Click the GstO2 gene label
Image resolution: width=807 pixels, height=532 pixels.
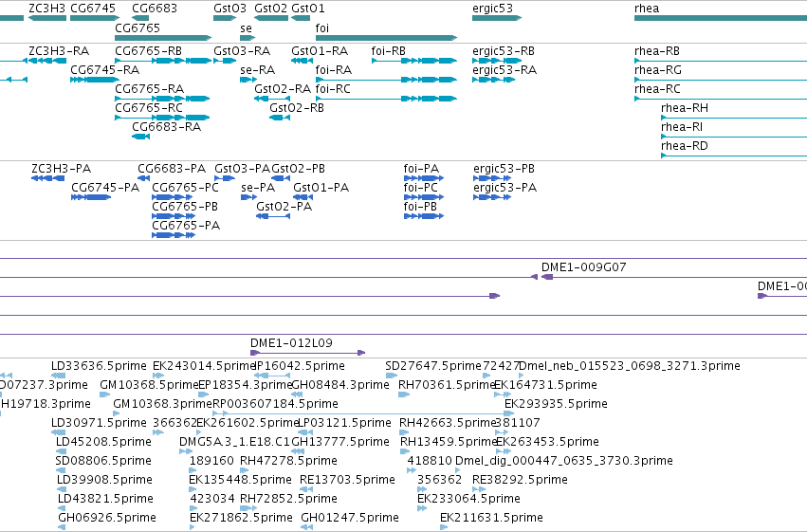(270, 9)
